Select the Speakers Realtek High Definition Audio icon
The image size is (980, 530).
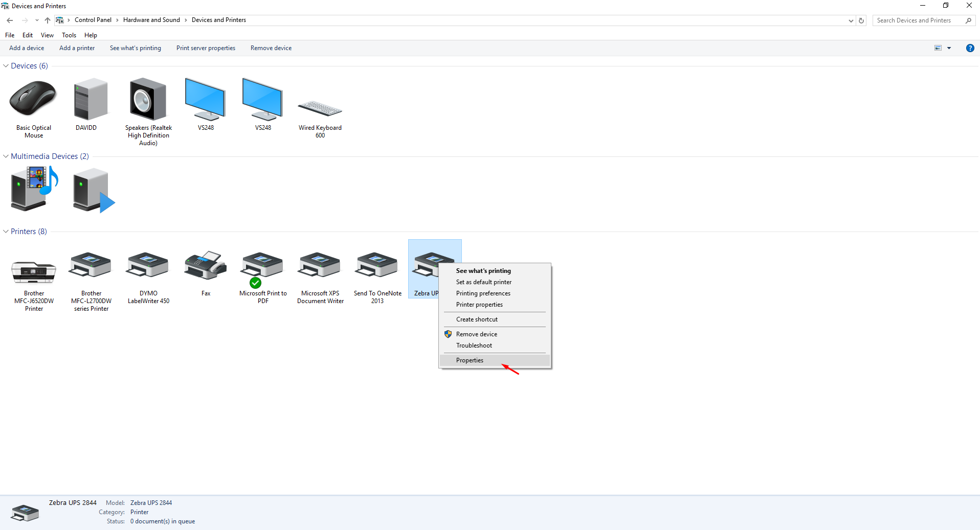point(148,99)
